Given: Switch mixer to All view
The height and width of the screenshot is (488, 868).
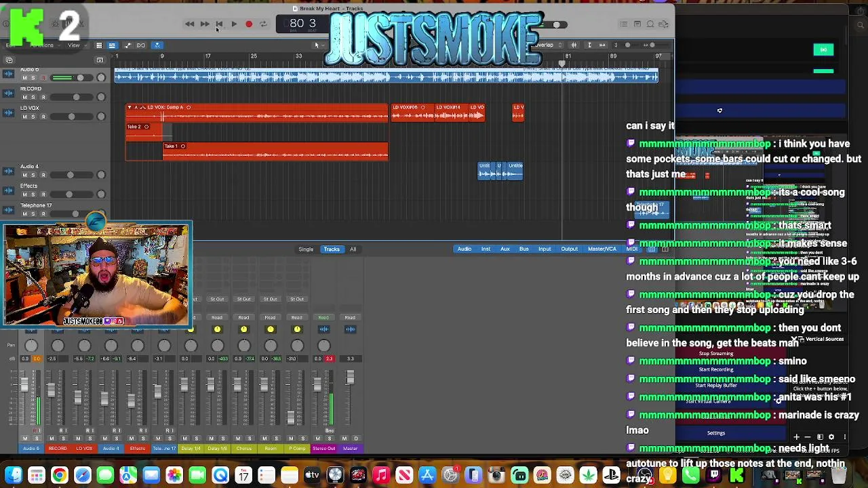Looking at the screenshot, I should [353, 249].
